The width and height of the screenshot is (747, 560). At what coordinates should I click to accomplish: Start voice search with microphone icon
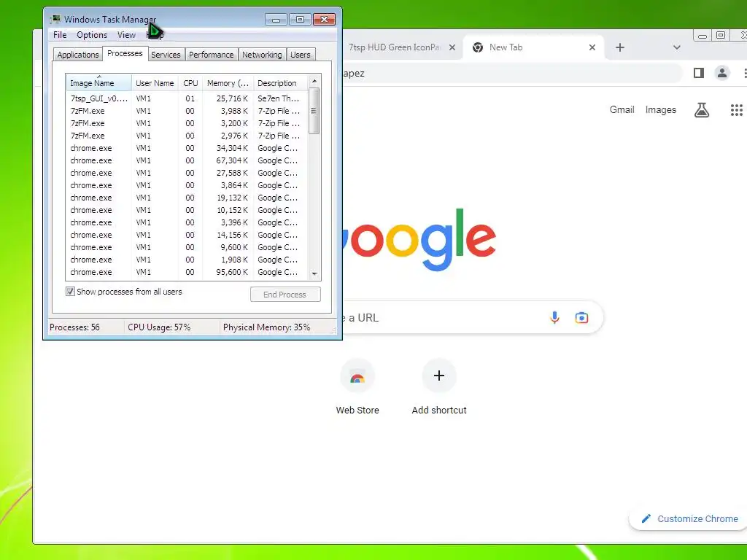coord(554,318)
